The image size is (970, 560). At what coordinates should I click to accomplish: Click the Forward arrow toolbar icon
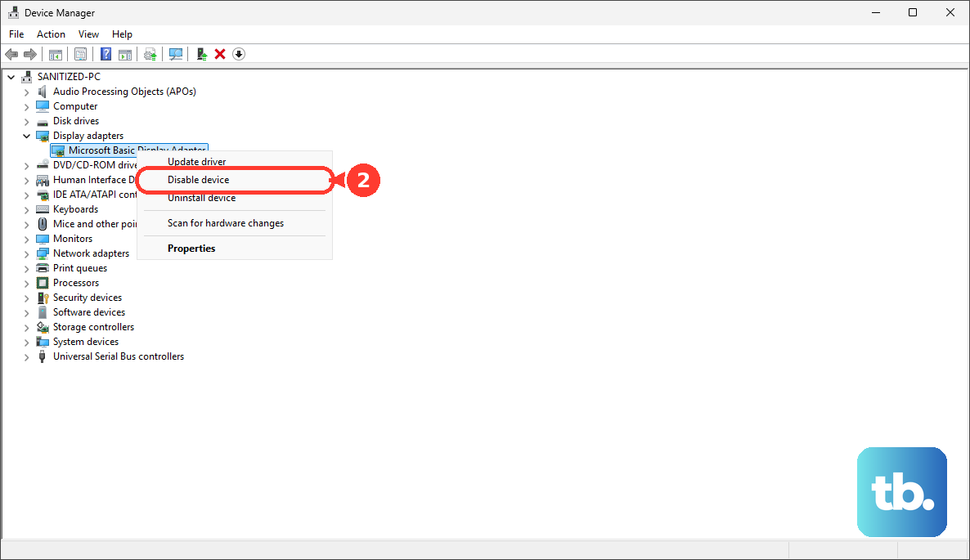(x=29, y=55)
